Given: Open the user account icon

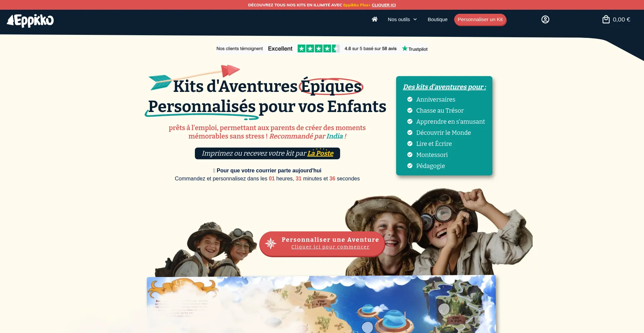Looking at the screenshot, I should click(545, 19).
